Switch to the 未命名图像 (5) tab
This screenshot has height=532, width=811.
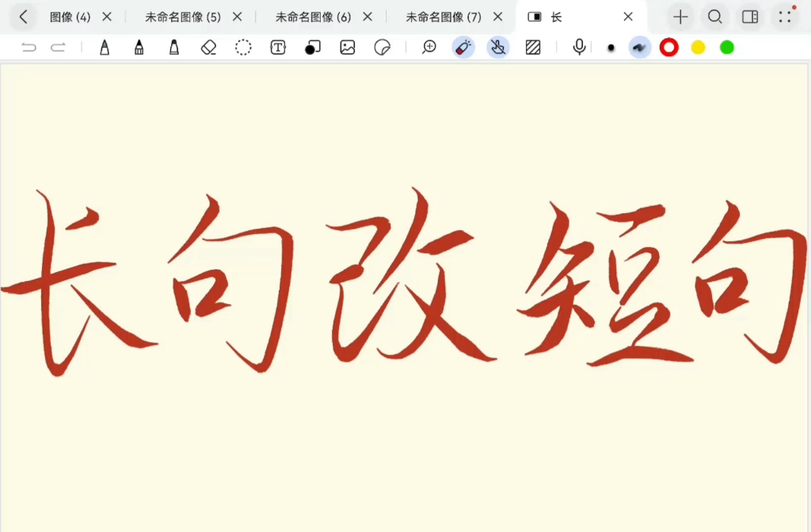(183, 17)
